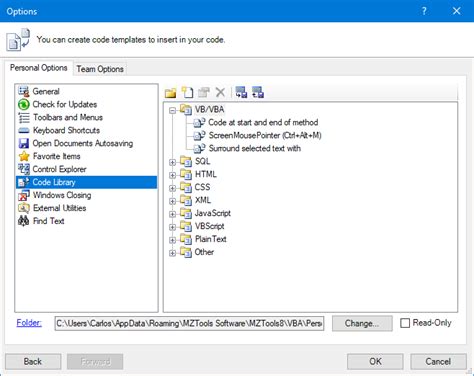
Task: Click the Toolbars and Menus list icon
Action: point(24,117)
